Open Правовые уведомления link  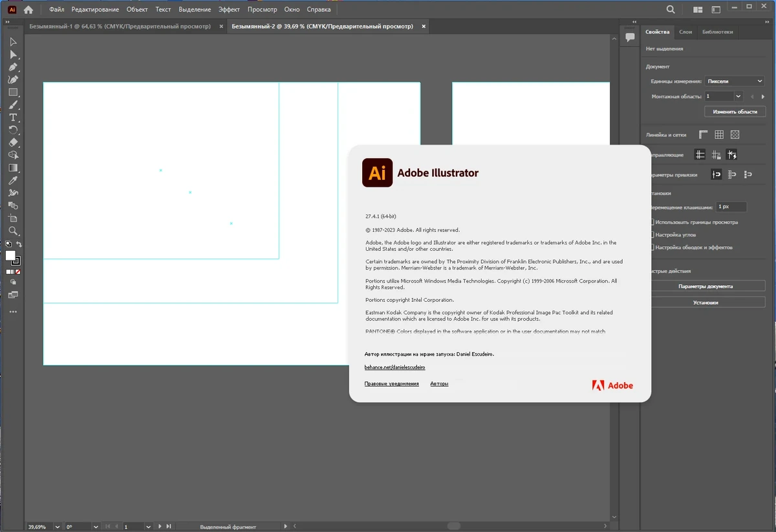pos(391,384)
